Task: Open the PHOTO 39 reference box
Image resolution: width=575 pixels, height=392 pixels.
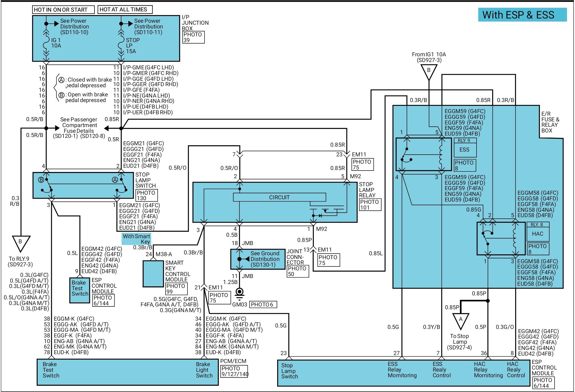Action: point(193,37)
